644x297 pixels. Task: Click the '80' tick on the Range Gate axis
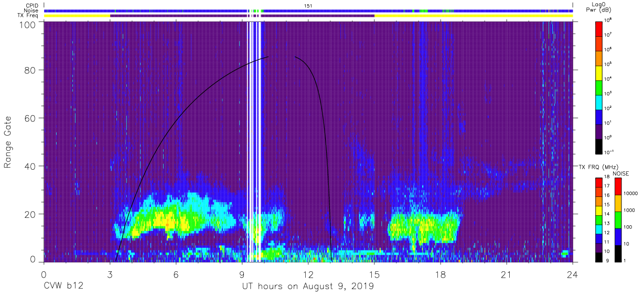point(30,70)
